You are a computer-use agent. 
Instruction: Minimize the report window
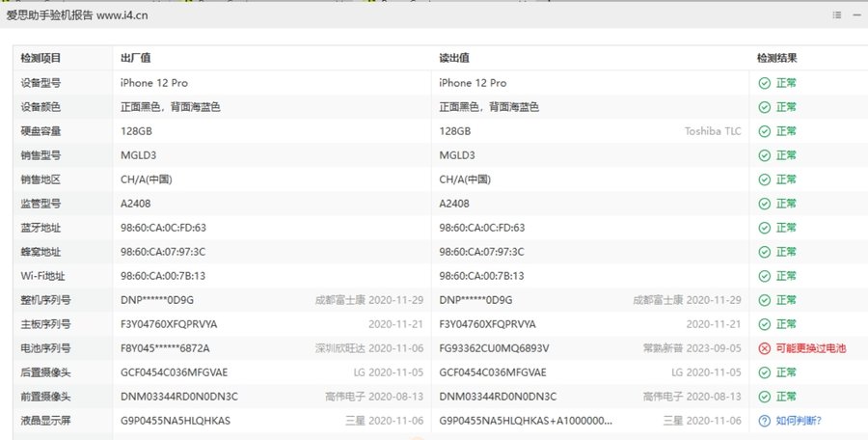tap(857, 15)
